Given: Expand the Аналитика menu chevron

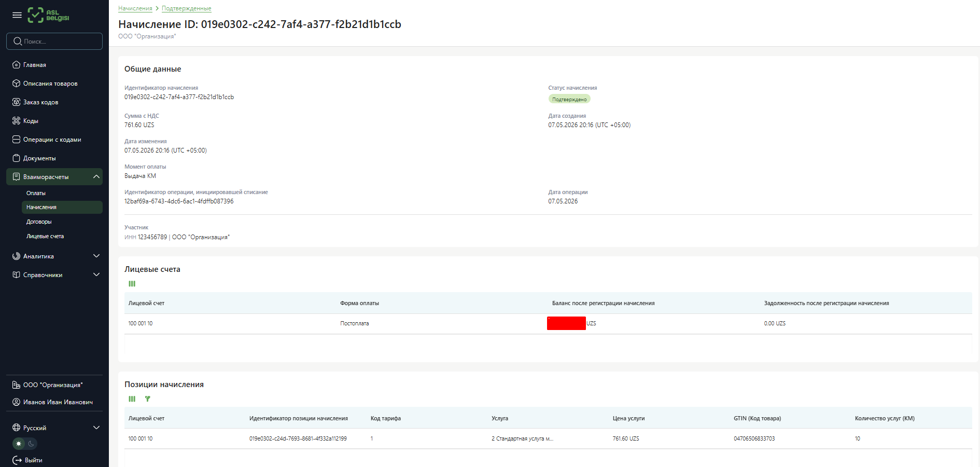Looking at the screenshot, I should pyautogui.click(x=96, y=256).
